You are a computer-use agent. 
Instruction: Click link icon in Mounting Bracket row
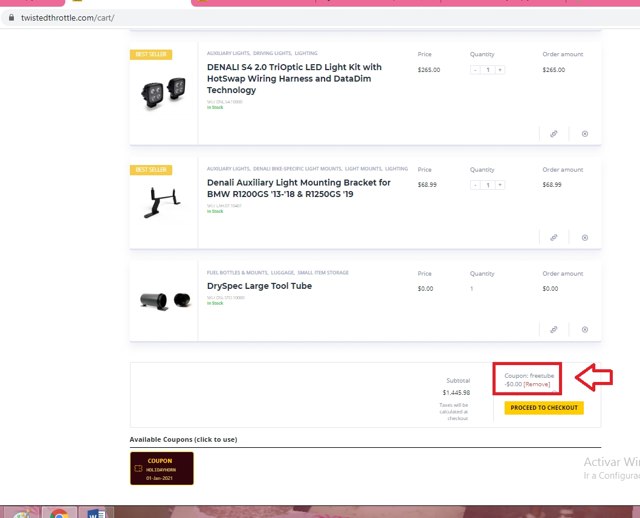coord(553,238)
